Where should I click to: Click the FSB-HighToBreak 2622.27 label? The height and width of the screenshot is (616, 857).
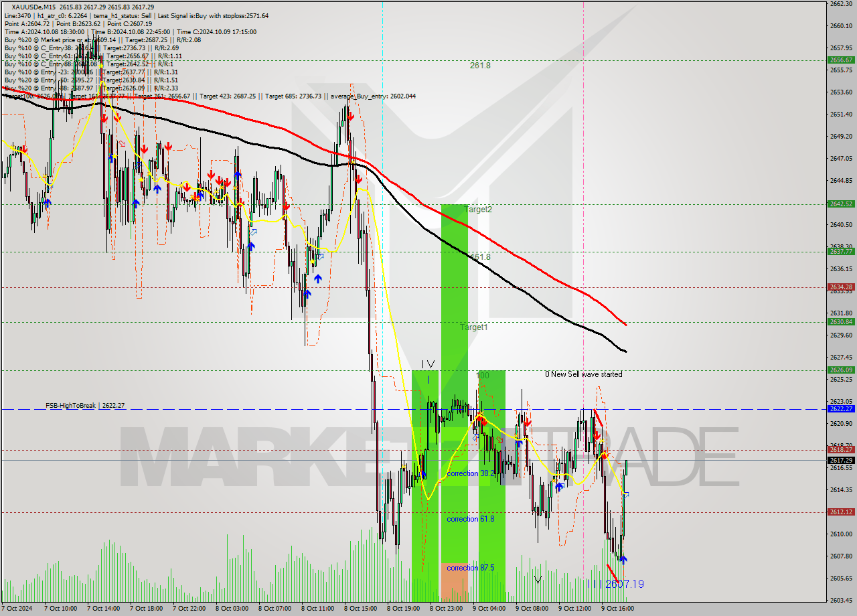tap(84, 406)
